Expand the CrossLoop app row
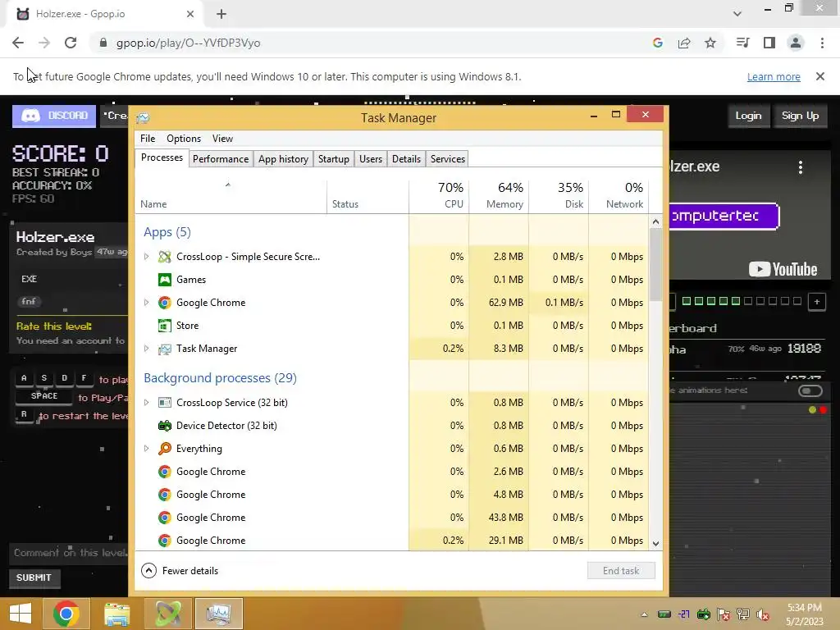The width and height of the screenshot is (840, 630). (146, 257)
